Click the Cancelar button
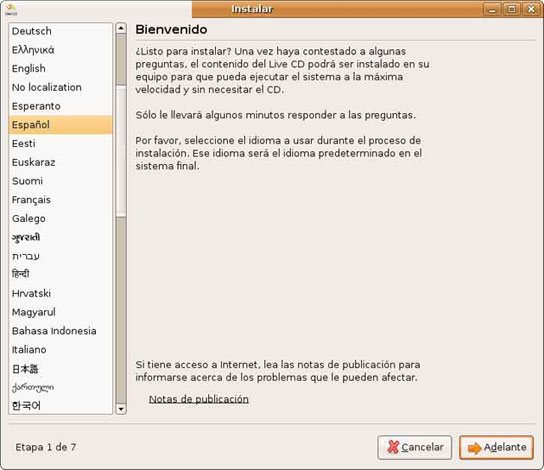The height and width of the screenshot is (470, 544). pos(415,447)
